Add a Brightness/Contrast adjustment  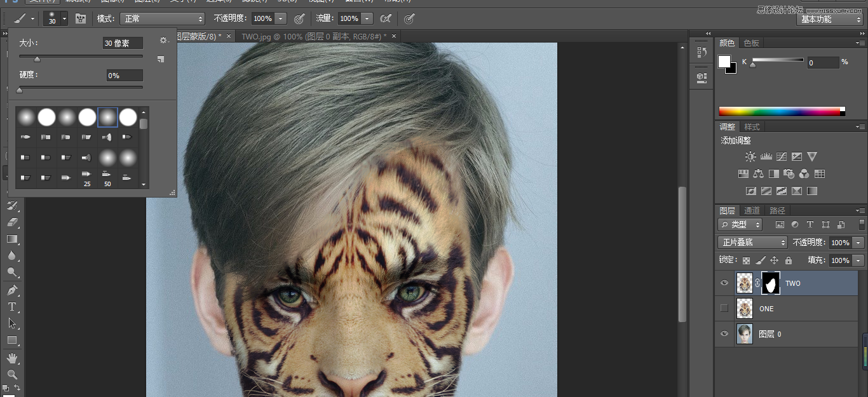(750, 156)
